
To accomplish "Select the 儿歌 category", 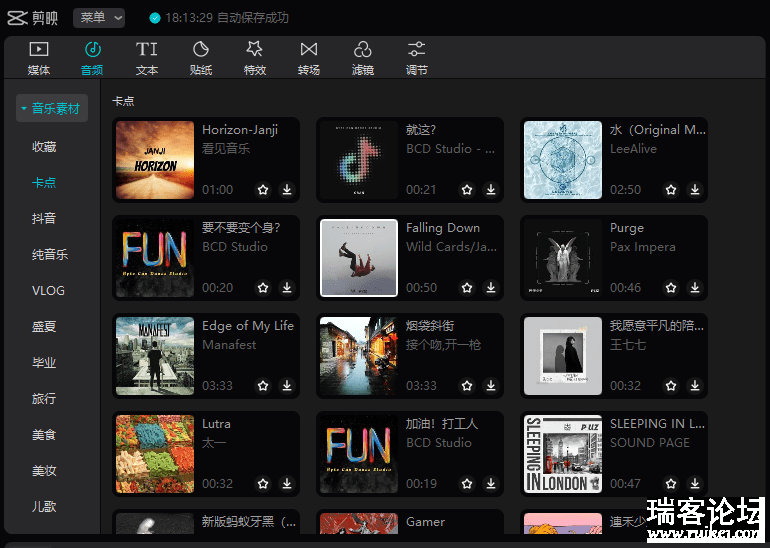I will [44, 506].
